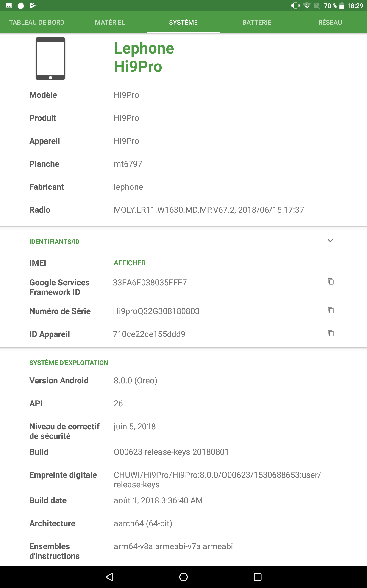Tap the Wi-Fi status icon
The image size is (367, 588).
coord(307,6)
